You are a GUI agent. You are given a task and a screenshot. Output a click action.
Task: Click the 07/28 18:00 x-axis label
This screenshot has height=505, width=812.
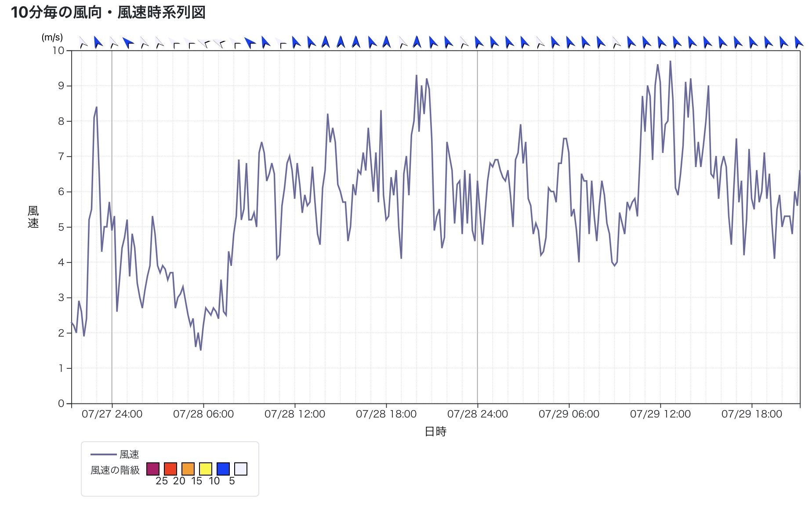(386, 414)
